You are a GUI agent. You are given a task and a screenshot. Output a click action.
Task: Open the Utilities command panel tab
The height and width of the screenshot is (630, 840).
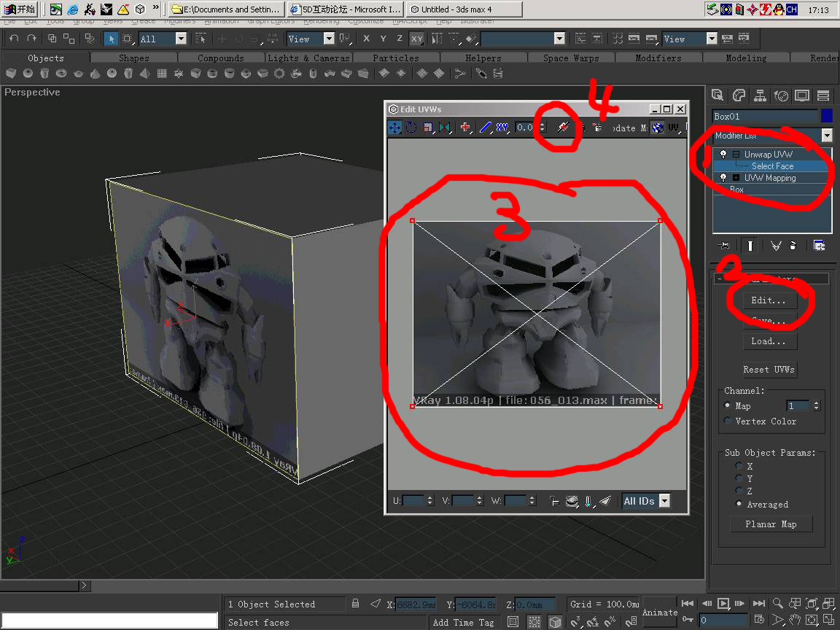pos(822,96)
